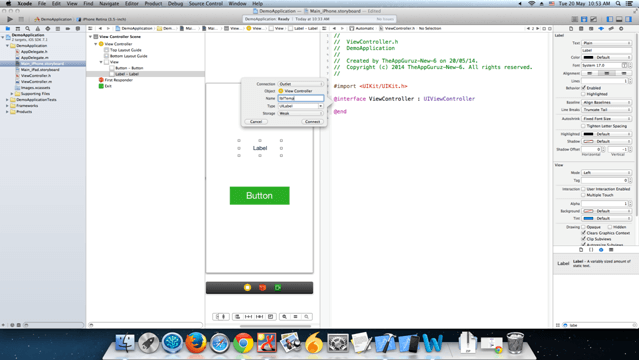Select ViewController.m in project navigator

tap(36, 81)
